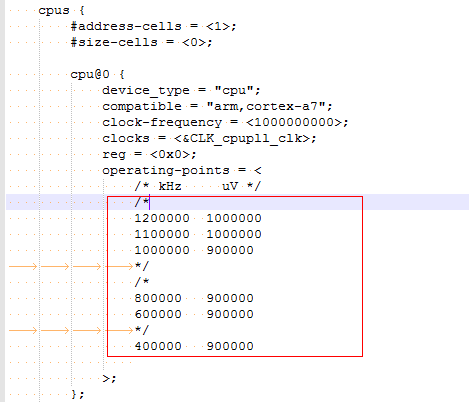
Task: Click on the cpu@0 node name
Action: [90, 74]
